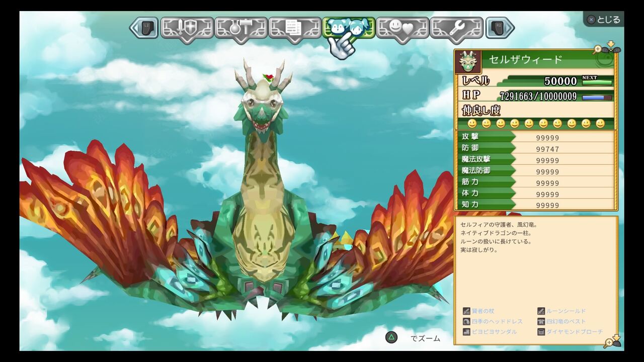Viewport: 644px width, 362px height.
Task: Click the 賢者の杖 equipment name
Action: 483,311
